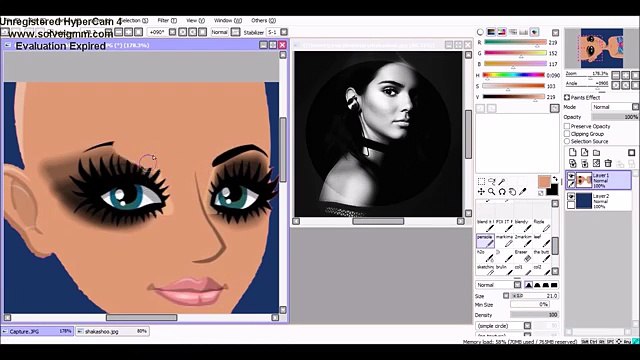Viewport: 640px width, 360px height.
Task: Click the merge layer down icon
Action: (584, 163)
